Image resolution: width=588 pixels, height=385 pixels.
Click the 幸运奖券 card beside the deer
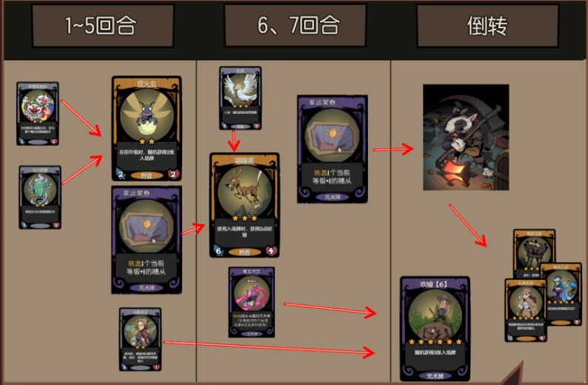click(x=333, y=150)
